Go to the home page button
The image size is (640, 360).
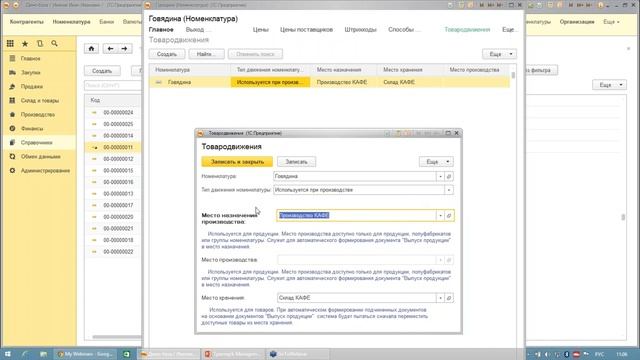point(91,49)
